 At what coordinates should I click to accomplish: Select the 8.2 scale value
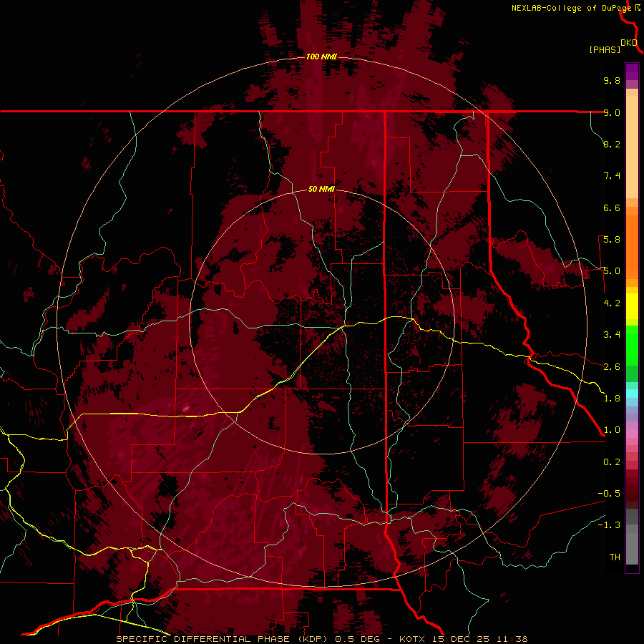[612, 144]
